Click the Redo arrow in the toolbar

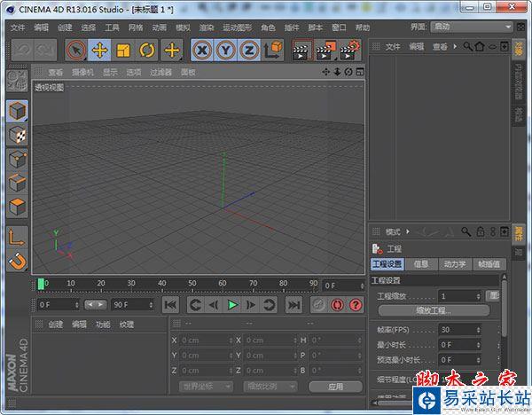coord(45,51)
